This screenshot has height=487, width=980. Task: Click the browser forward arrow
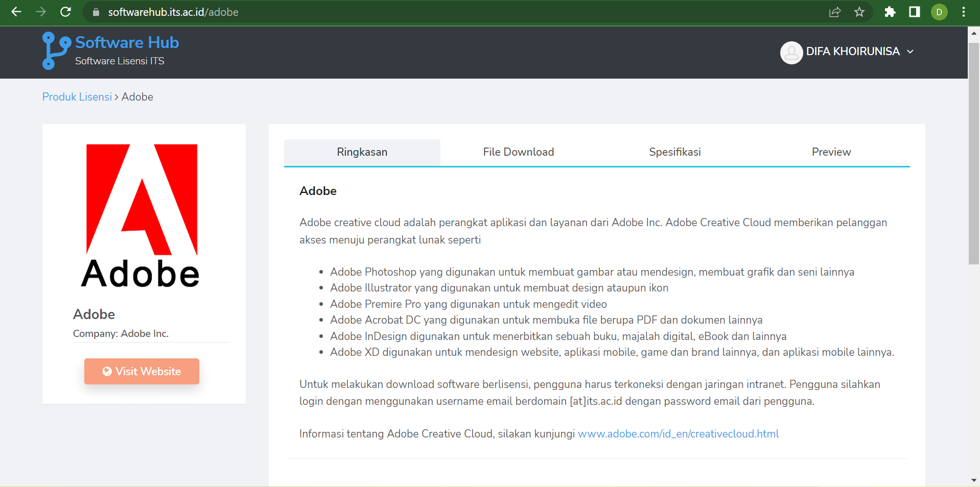41,12
